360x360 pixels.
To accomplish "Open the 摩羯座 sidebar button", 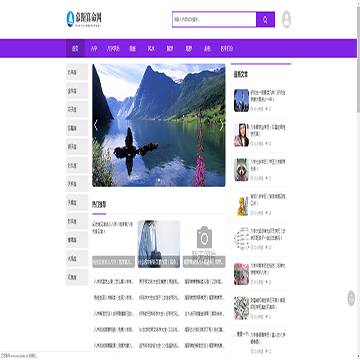I will (77, 240).
